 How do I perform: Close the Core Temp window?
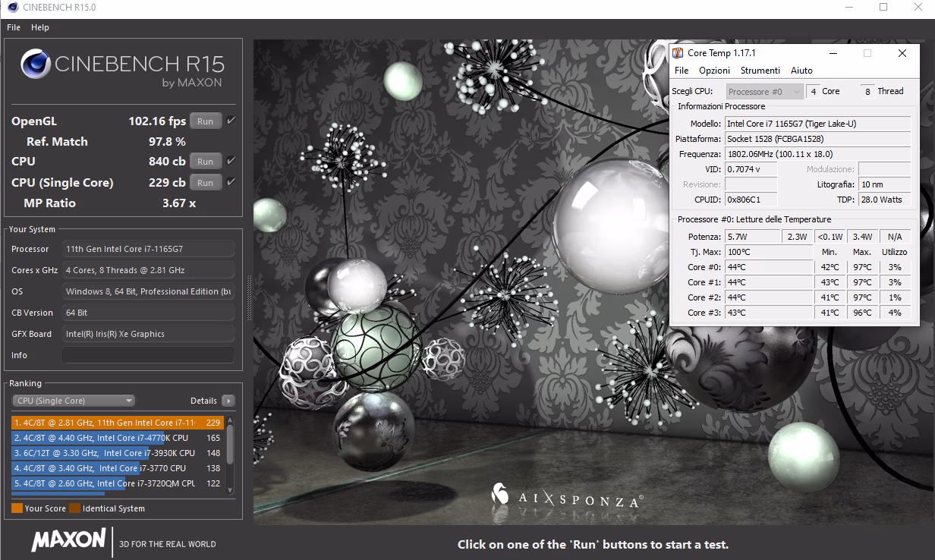tap(902, 53)
